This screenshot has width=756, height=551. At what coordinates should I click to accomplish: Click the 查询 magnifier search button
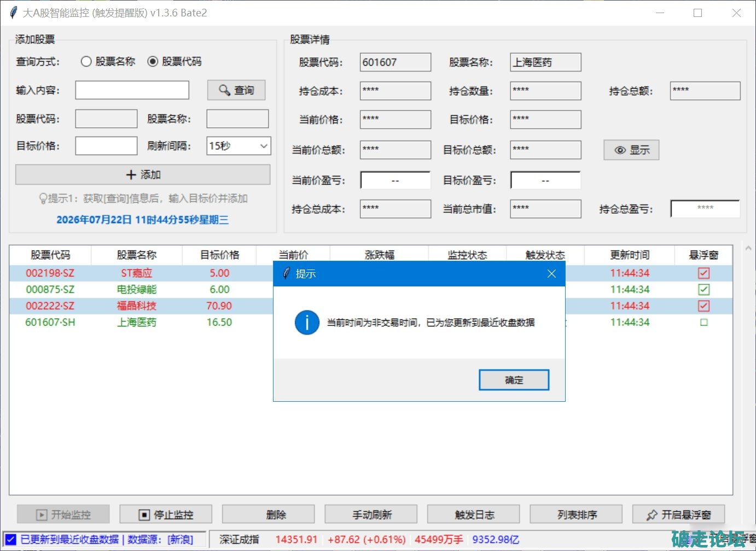click(236, 90)
